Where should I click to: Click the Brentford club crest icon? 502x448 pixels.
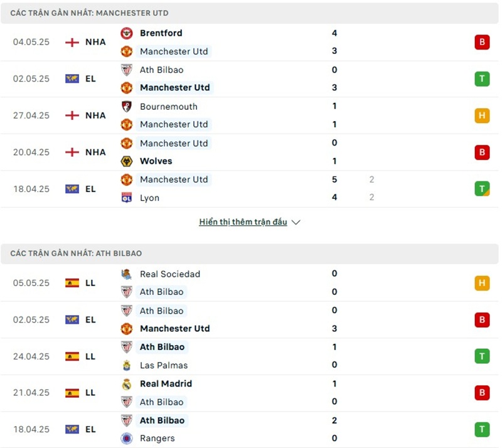click(x=127, y=33)
